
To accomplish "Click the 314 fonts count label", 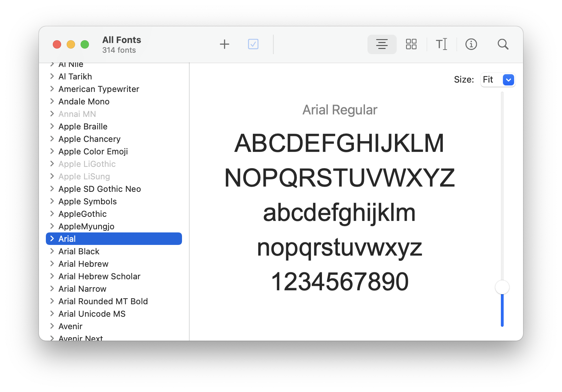I will [119, 50].
